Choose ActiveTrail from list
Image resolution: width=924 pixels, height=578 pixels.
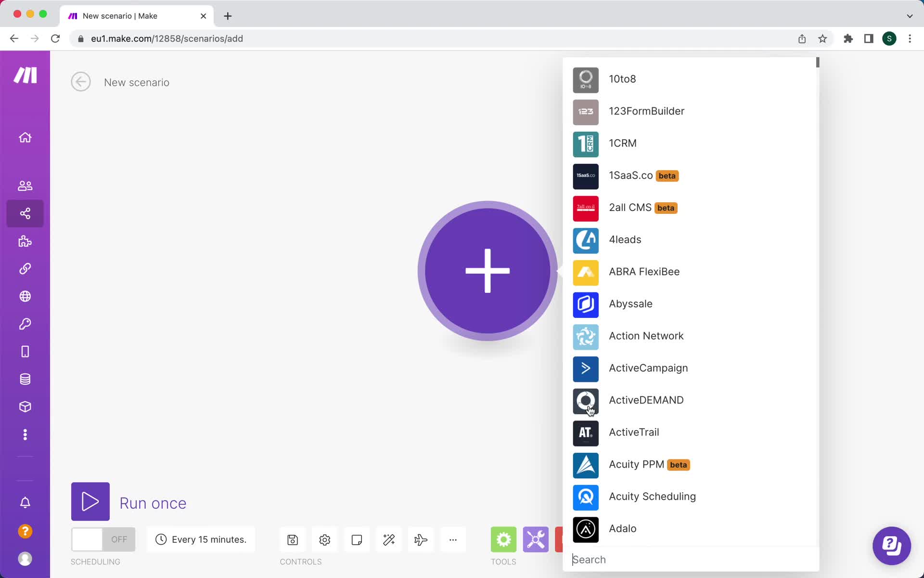(x=691, y=433)
